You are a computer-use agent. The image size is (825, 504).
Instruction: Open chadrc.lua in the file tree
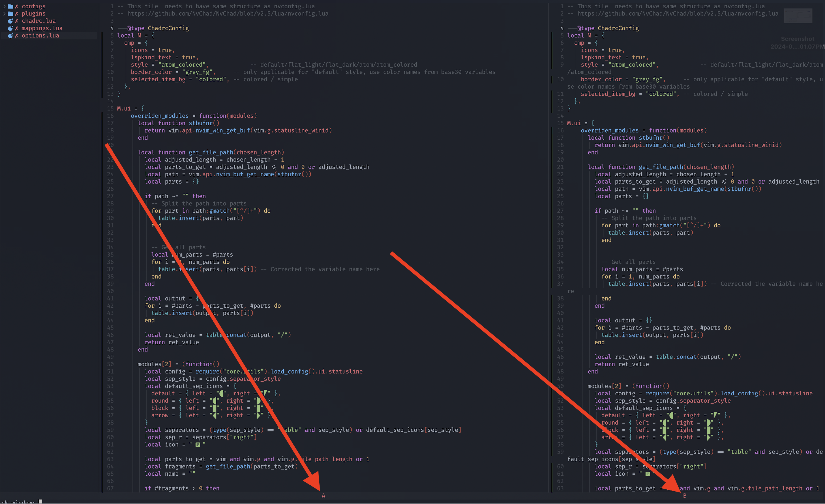tap(39, 21)
